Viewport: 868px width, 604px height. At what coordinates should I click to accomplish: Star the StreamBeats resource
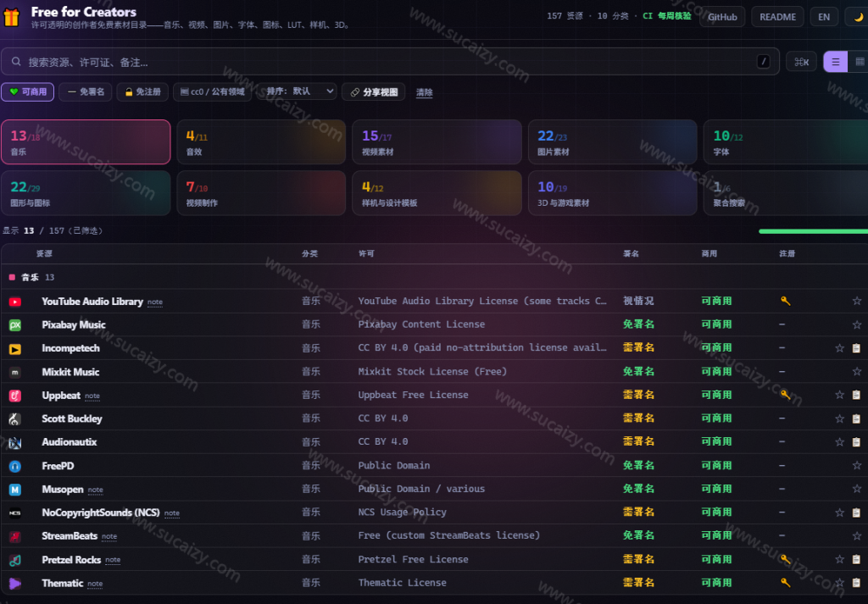857,536
